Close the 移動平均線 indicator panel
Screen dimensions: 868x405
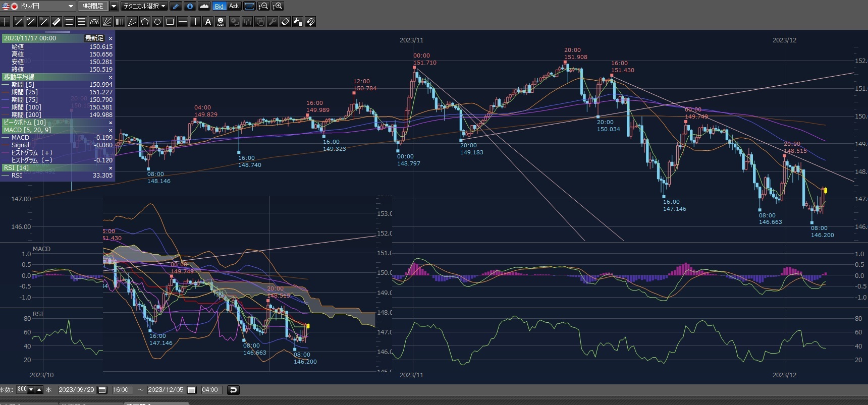(111, 77)
